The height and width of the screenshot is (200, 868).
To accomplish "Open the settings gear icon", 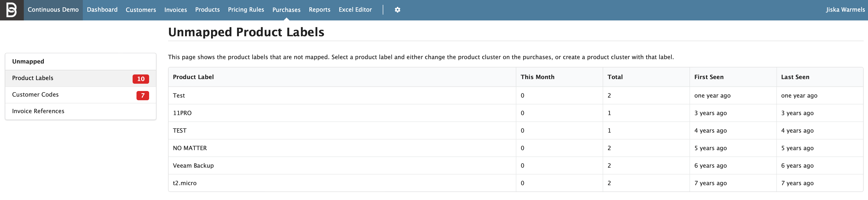I will (x=398, y=10).
